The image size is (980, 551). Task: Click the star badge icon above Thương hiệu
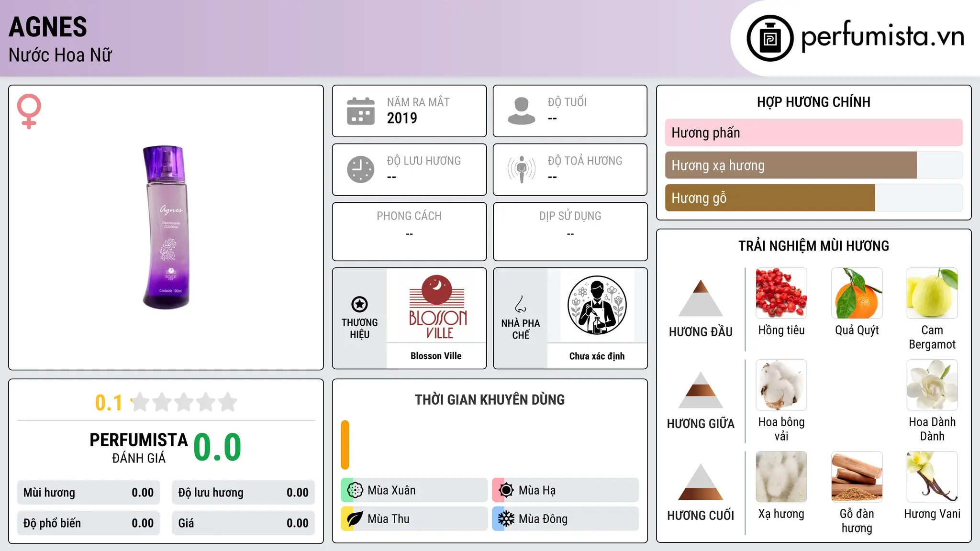tap(359, 304)
